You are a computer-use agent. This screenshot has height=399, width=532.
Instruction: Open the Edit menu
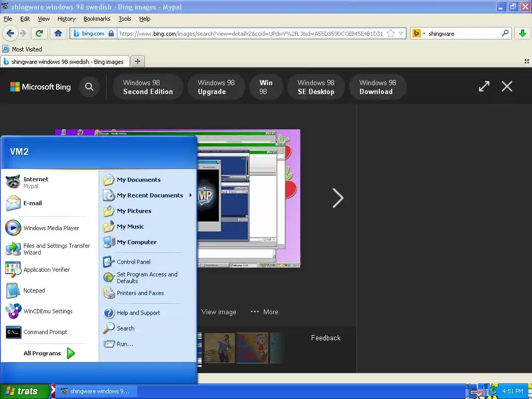tap(25, 19)
